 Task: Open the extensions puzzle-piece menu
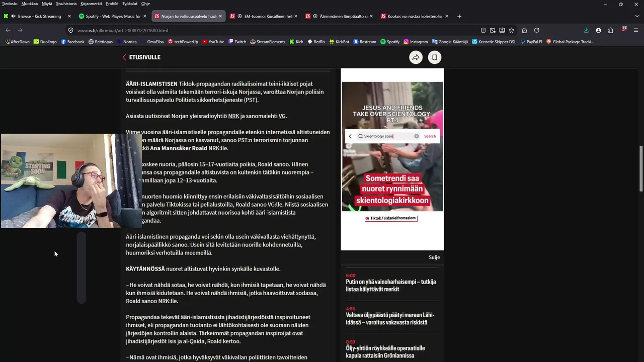pyautogui.click(x=610, y=30)
